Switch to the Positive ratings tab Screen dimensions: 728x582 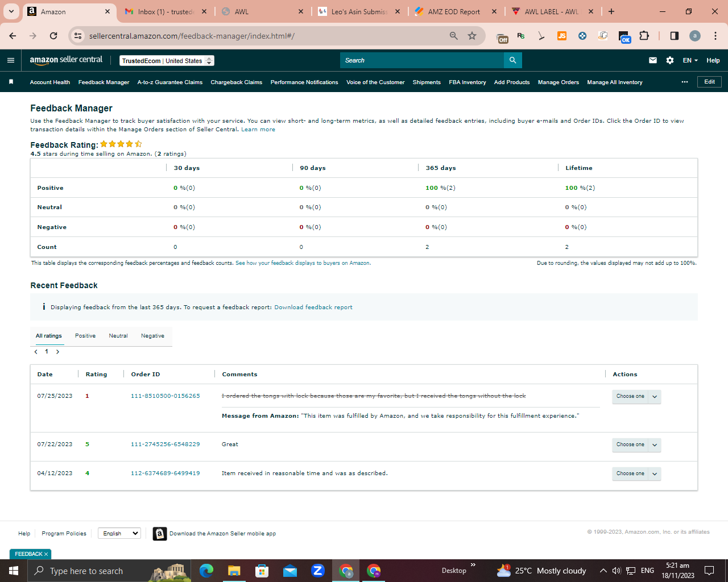point(85,336)
